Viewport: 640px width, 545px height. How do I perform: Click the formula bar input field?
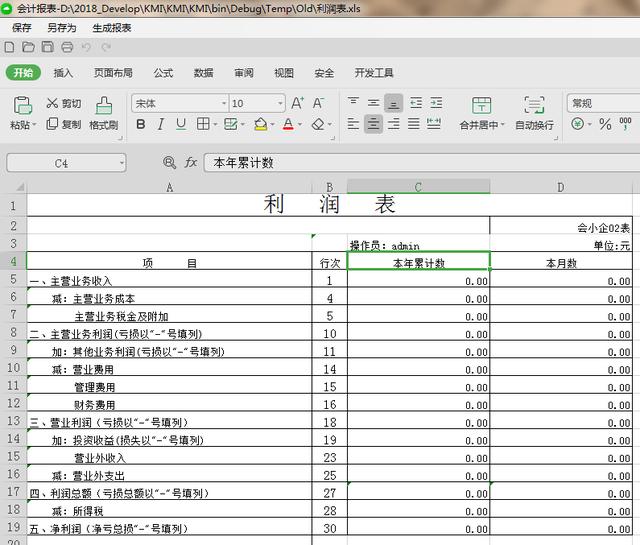(422, 163)
